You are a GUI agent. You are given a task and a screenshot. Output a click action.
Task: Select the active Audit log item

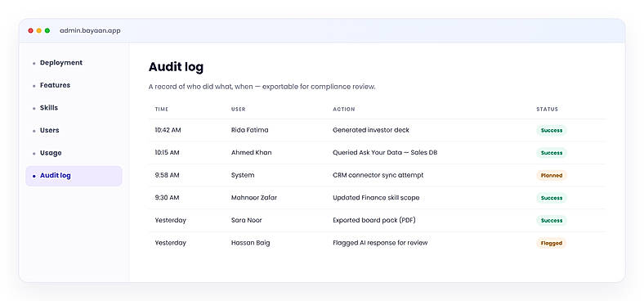[x=74, y=176]
